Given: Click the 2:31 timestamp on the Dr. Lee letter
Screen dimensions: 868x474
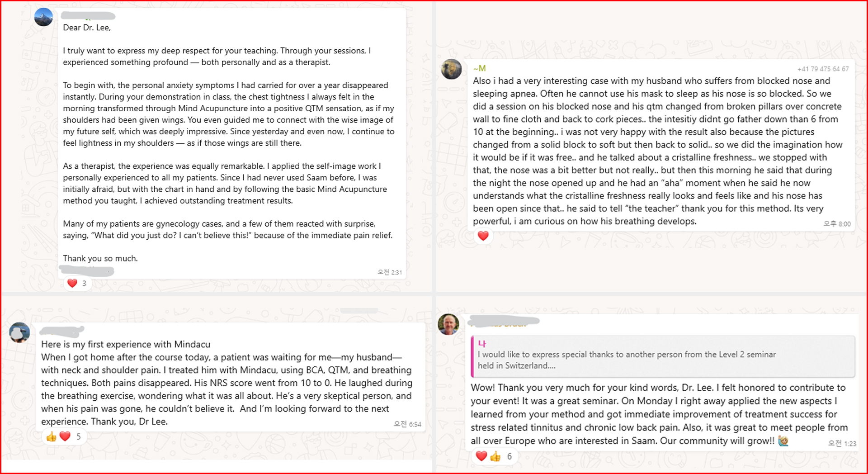Looking at the screenshot, I should point(390,272).
